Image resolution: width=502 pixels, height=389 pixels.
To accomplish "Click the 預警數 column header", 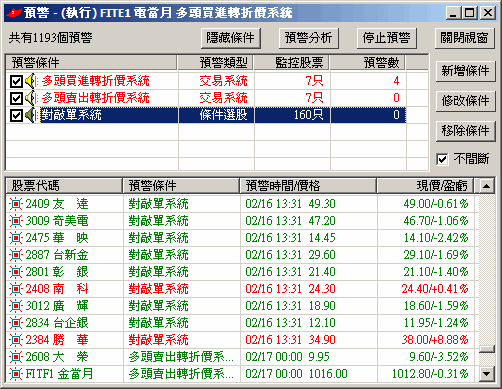I will coord(368,62).
